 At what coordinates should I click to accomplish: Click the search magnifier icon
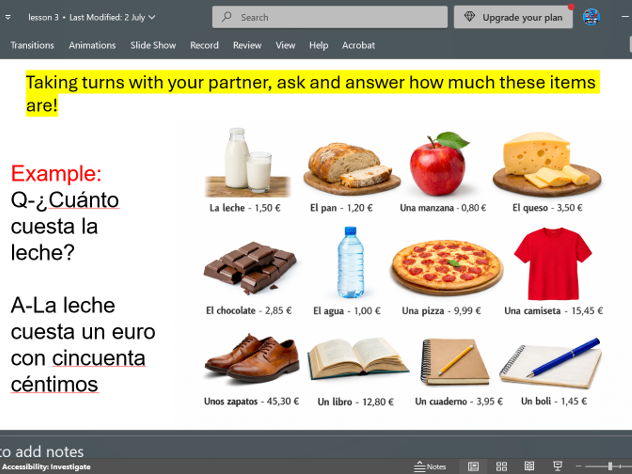point(227,17)
